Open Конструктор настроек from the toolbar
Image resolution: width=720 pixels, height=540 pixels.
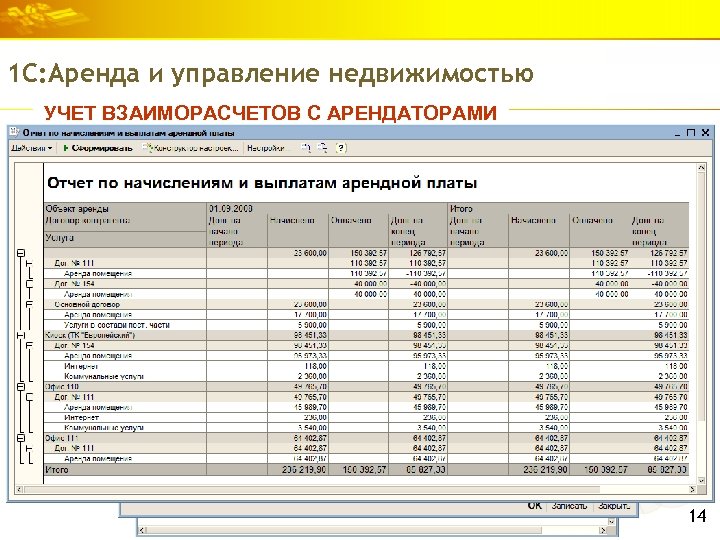coord(191,148)
